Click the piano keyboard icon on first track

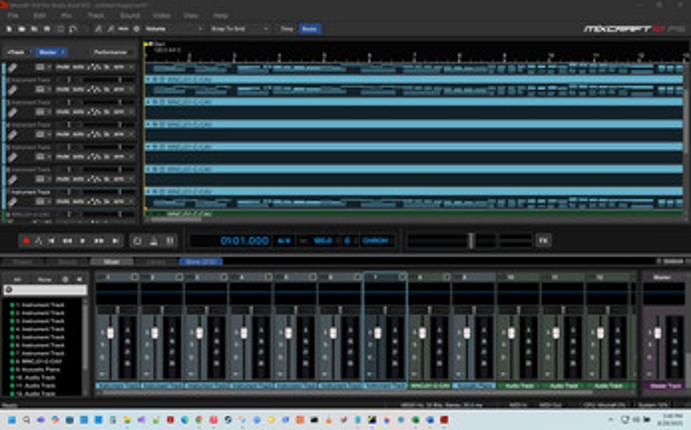coord(13,66)
